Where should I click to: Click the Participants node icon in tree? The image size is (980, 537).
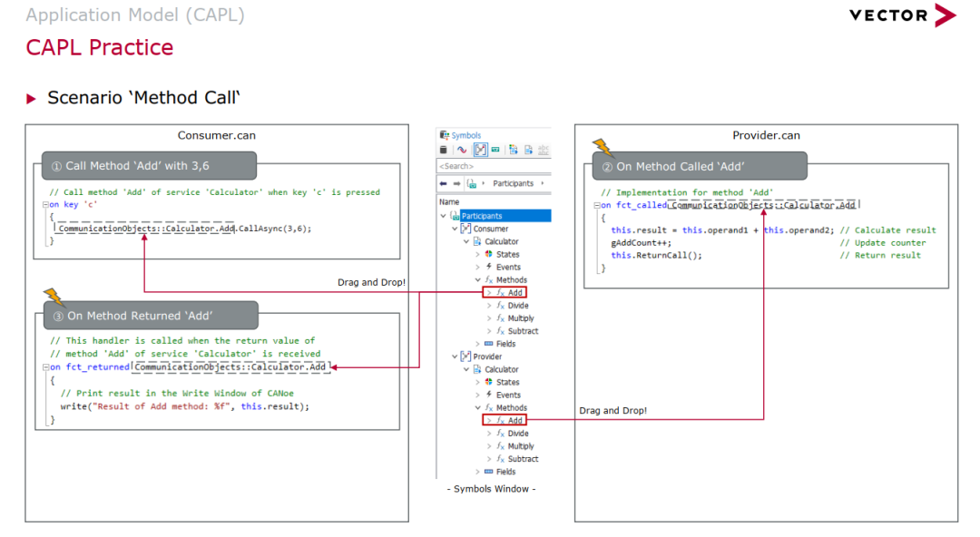[x=455, y=216]
